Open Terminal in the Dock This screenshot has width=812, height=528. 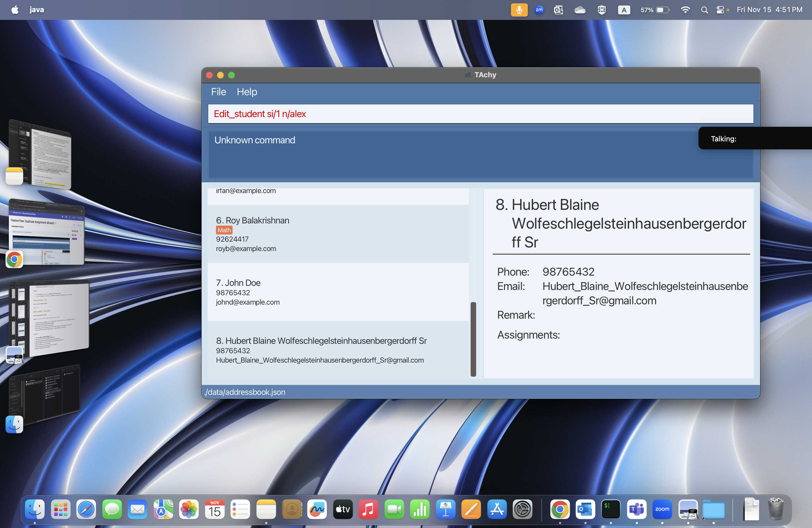[611, 509]
